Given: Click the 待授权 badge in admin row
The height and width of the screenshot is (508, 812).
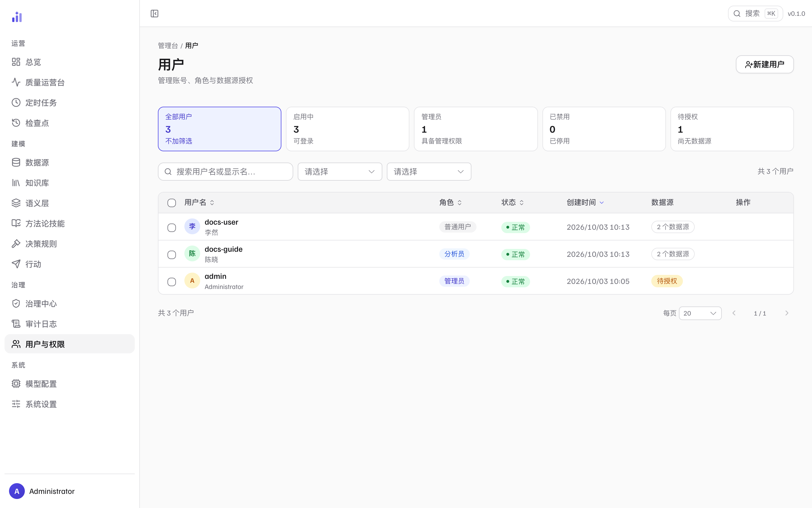Looking at the screenshot, I should pos(667,281).
